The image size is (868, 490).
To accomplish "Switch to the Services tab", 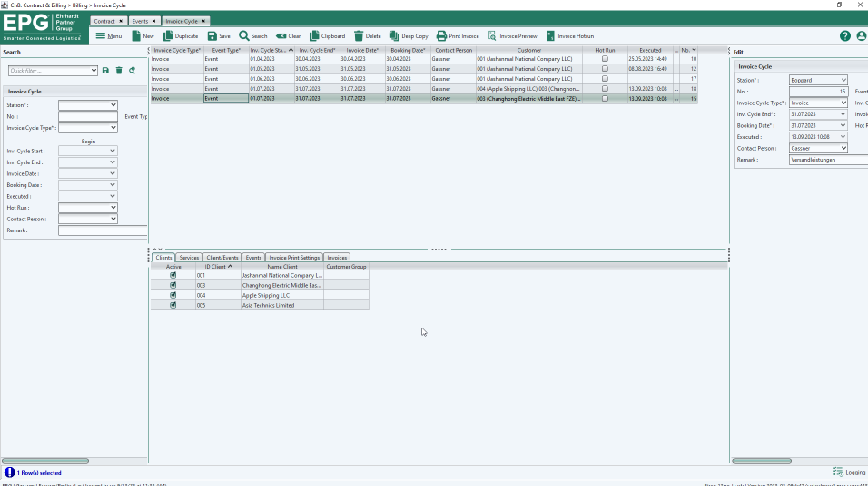I will [189, 258].
